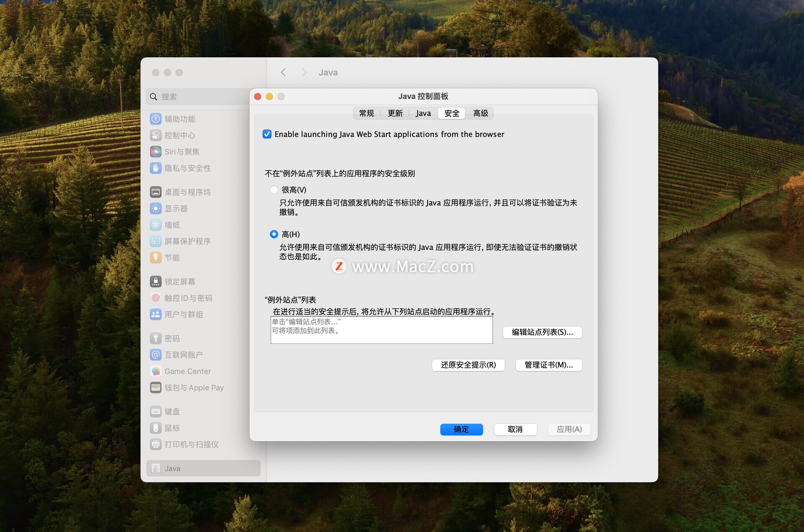Cancel with the 取消 button
Viewport: 804px width, 532px height.
coord(515,429)
